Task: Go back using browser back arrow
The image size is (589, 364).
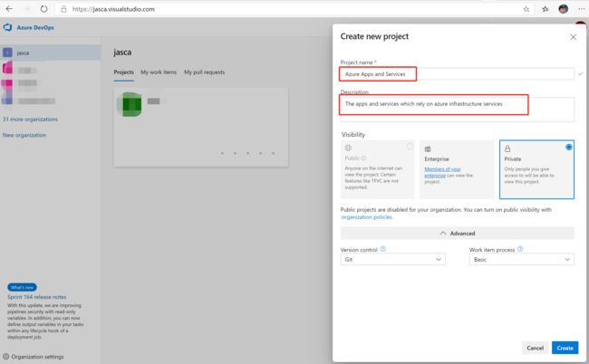Action: 9,9
